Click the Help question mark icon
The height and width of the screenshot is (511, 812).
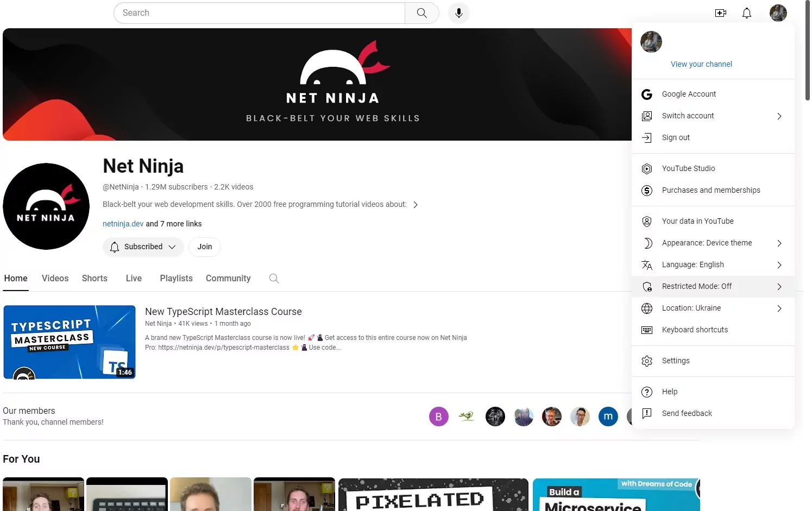click(647, 392)
